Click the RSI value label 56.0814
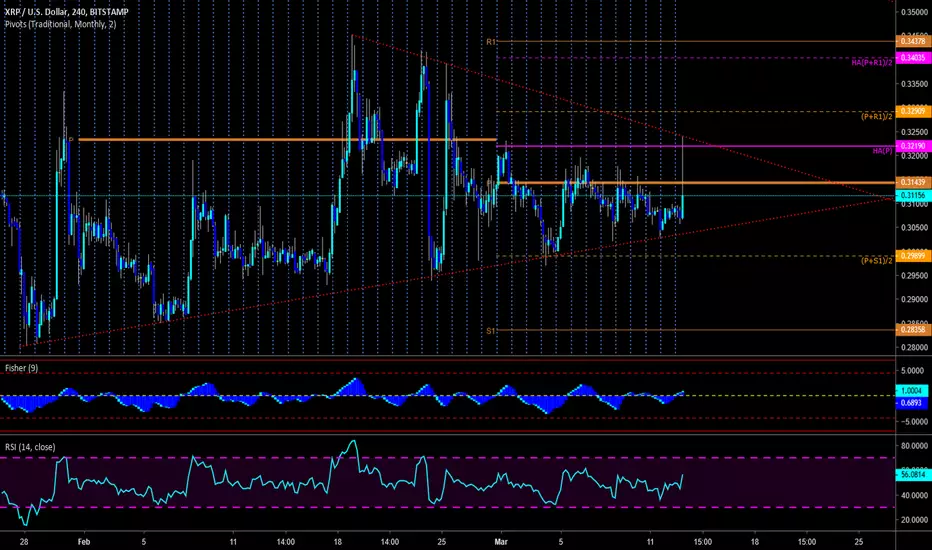Screen dimensions: 932x550 click(x=912, y=474)
